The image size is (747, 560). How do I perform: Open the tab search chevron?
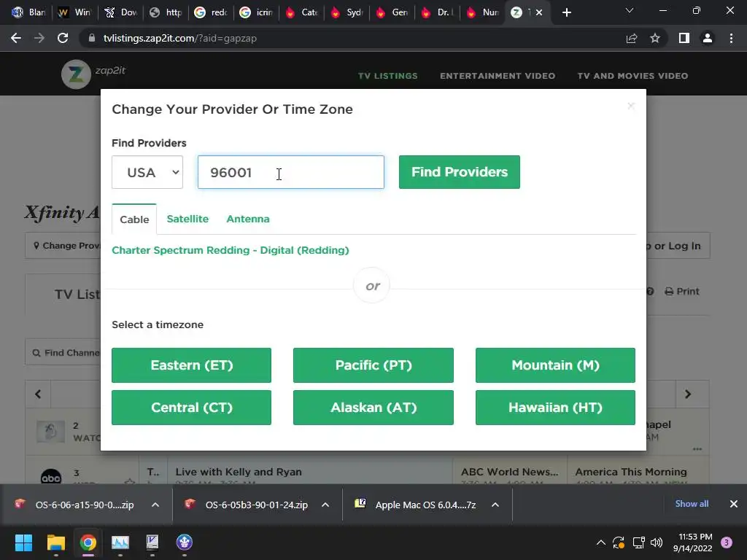point(630,10)
